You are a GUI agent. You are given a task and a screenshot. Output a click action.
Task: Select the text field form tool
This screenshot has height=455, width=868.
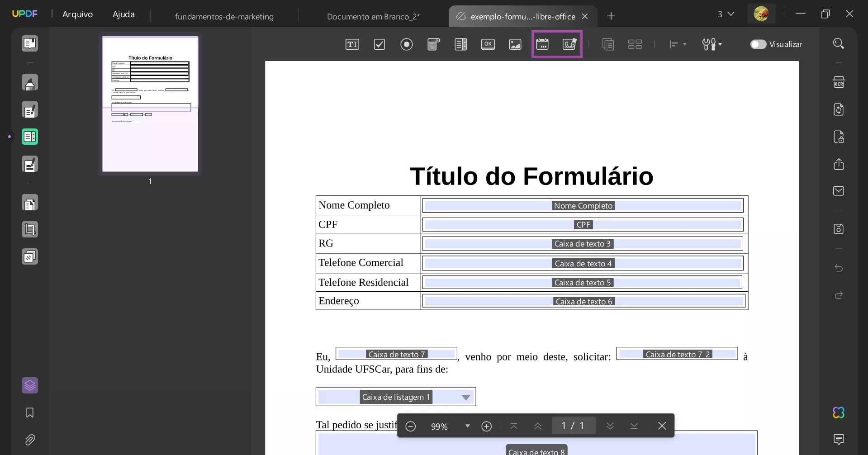point(352,44)
